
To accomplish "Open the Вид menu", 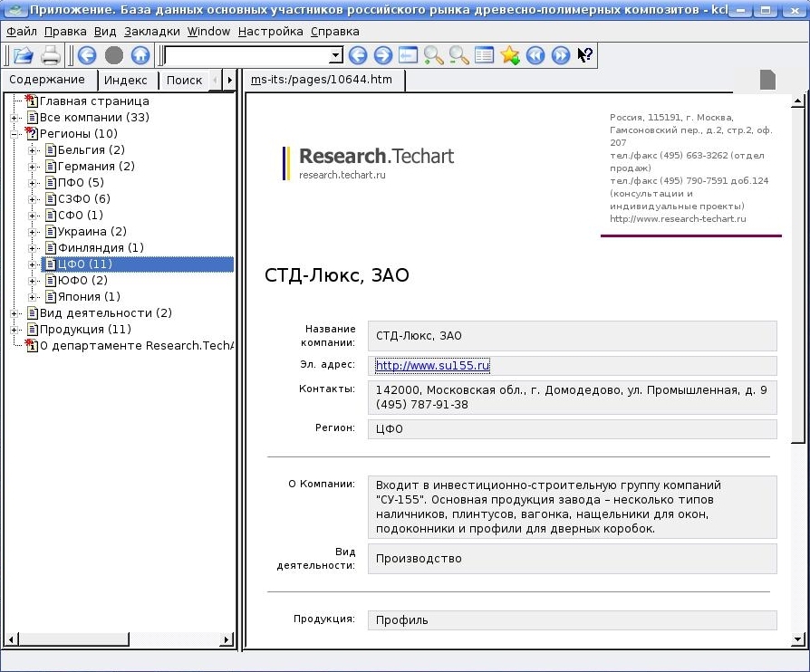I will 105,32.
